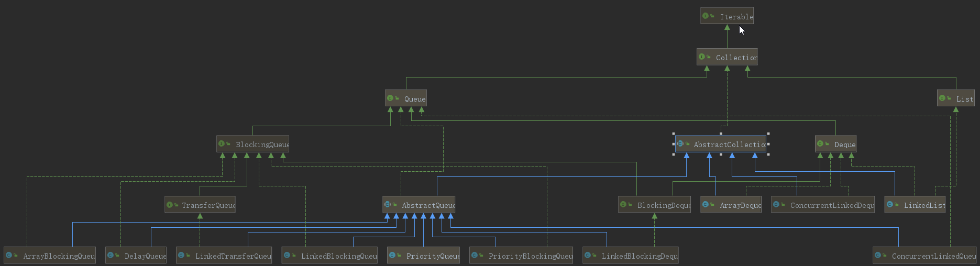Click the PriorityBlockingQueue node

(521, 256)
